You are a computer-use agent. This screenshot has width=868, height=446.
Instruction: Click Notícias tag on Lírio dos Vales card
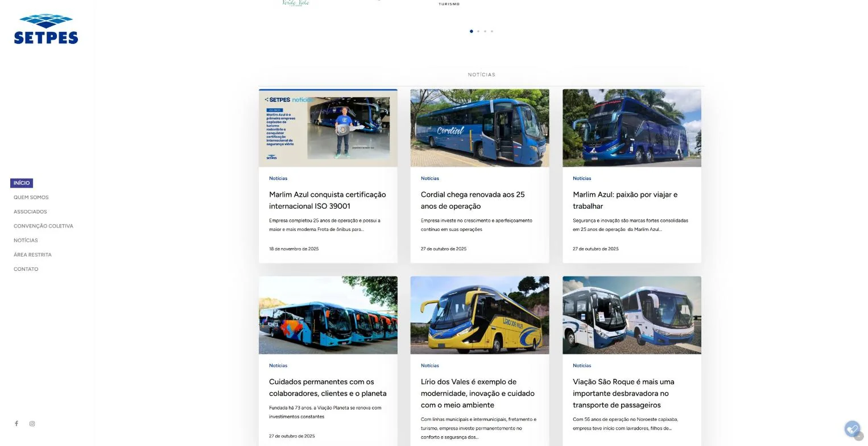point(430,366)
